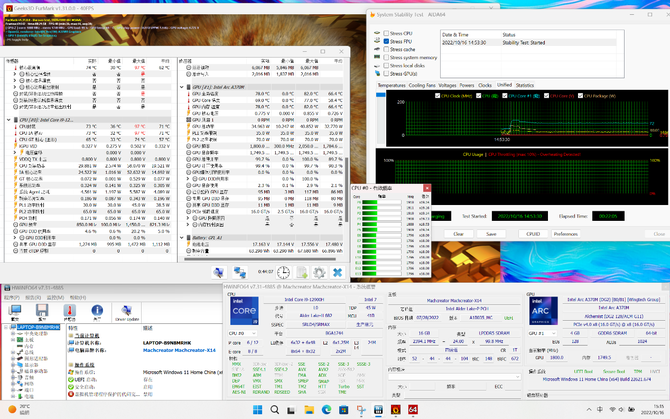This screenshot has width=670, height=419.
Task: Close the CPU #0 active clock popup
Action: pyautogui.click(x=426, y=188)
